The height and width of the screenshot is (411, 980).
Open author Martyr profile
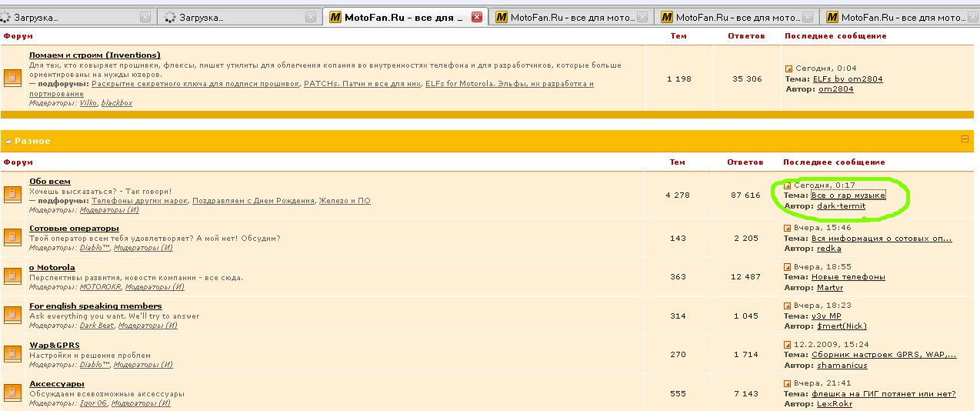tap(830, 288)
